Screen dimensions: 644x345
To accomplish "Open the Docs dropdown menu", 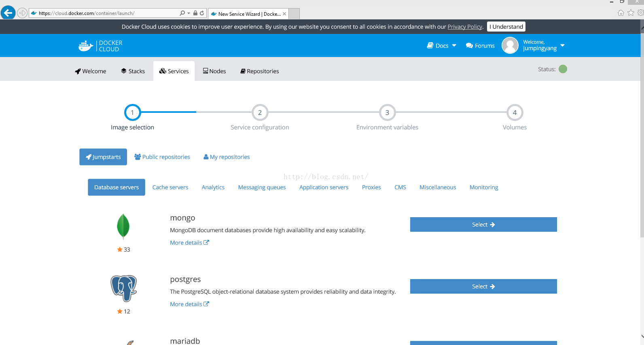I will click(442, 46).
